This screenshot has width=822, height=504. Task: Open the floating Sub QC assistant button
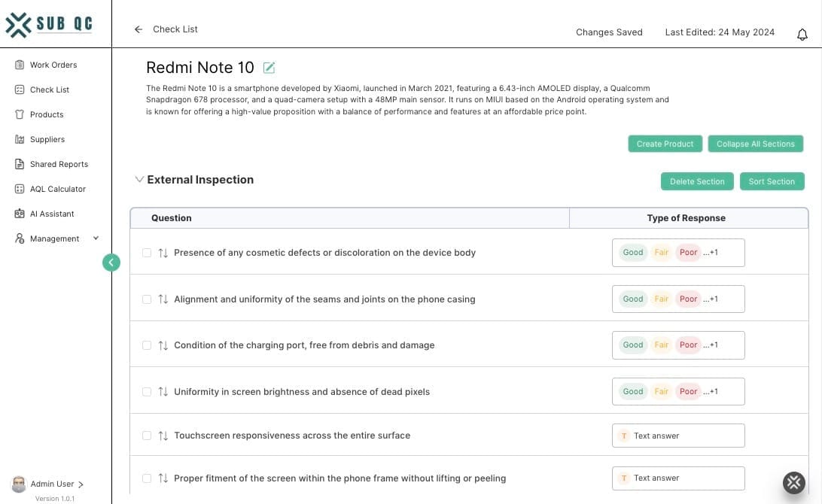[x=793, y=482]
